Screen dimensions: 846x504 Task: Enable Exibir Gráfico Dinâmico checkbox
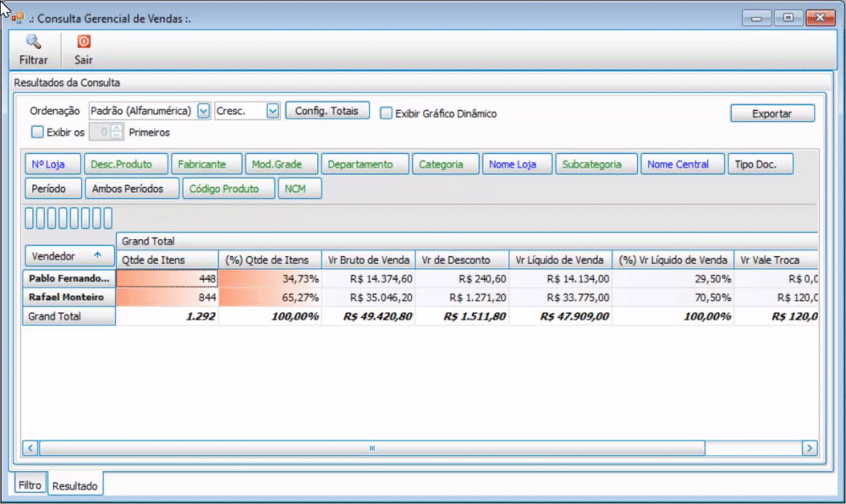tap(386, 113)
